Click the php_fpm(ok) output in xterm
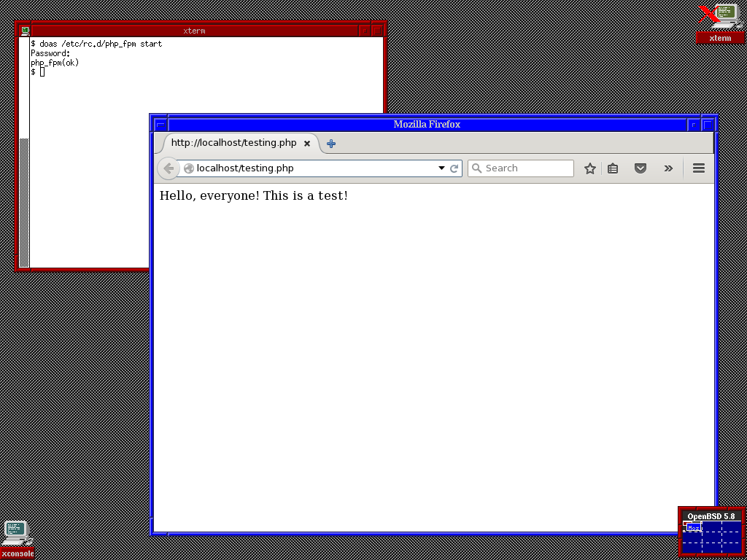This screenshot has height=560, width=747. point(54,63)
